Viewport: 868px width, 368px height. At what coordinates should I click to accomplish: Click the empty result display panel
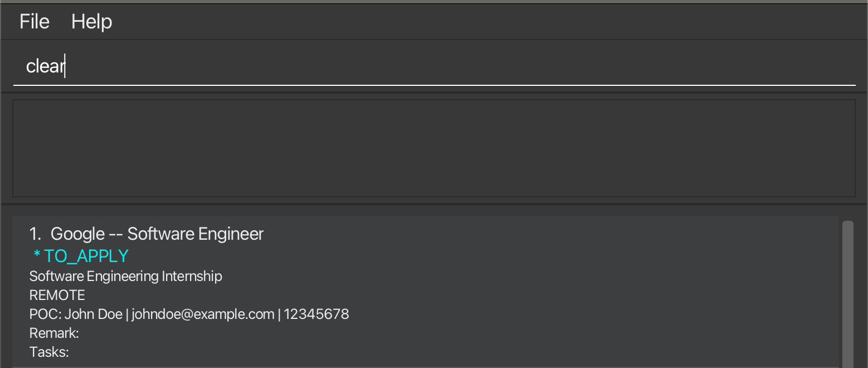point(433,148)
